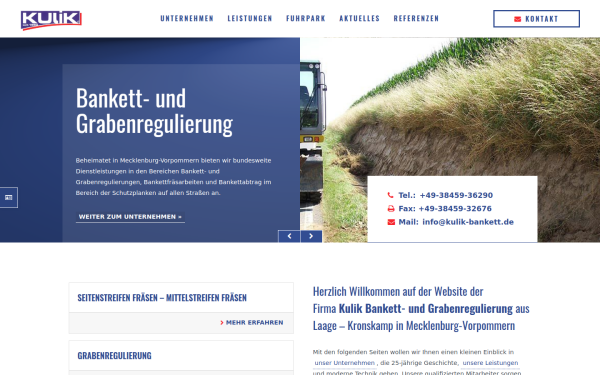Open the side contact card tab

[8, 197]
